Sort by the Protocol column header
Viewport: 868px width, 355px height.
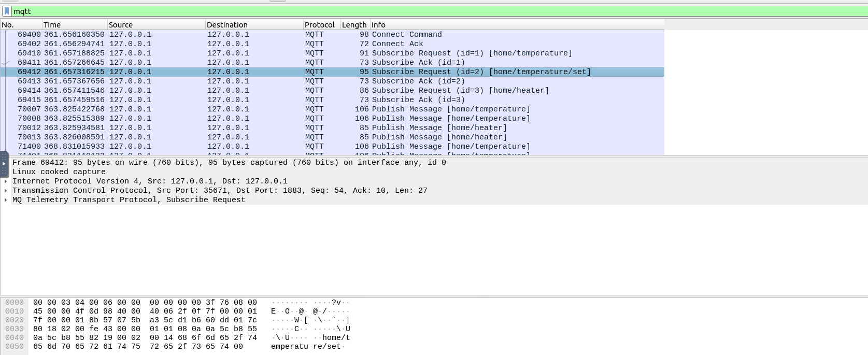[x=321, y=25]
